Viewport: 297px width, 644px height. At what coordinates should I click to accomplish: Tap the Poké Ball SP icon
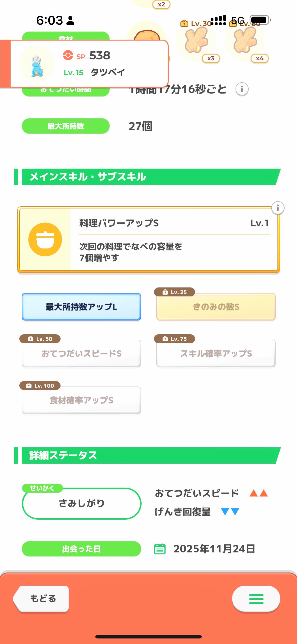[68, 55]
